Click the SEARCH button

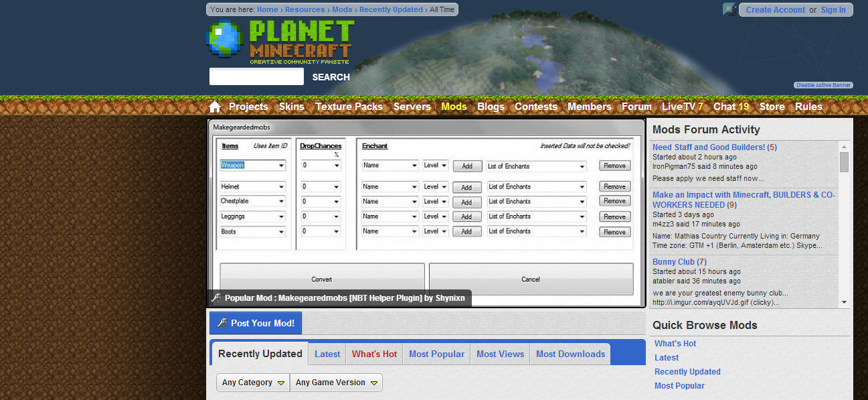coord(331,76)
